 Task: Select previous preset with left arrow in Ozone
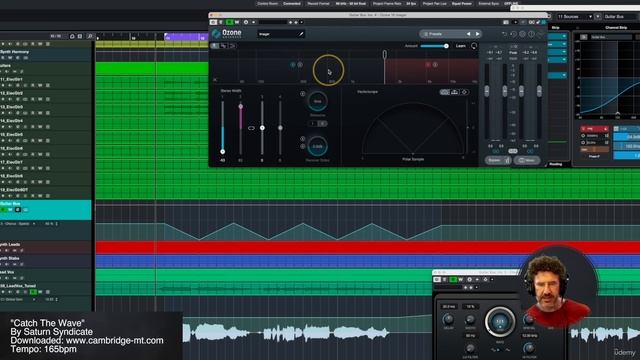pos(468,34)
